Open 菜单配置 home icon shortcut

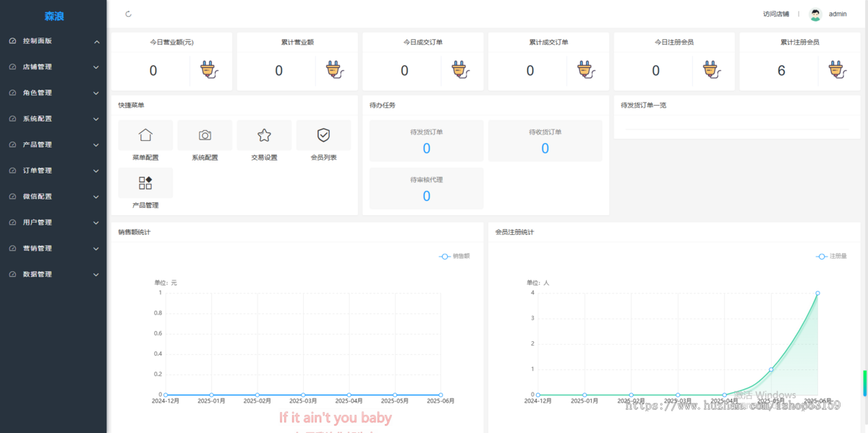(x=145, y=135)
